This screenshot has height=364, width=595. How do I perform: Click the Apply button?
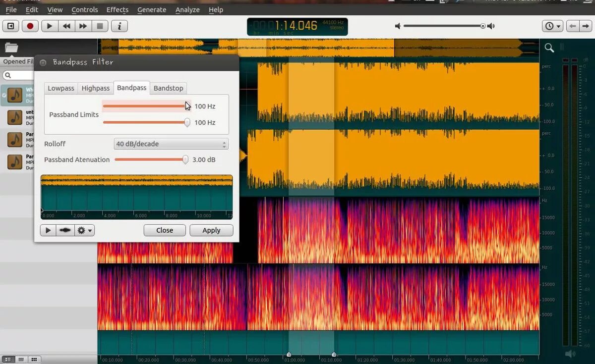point(211,230)
